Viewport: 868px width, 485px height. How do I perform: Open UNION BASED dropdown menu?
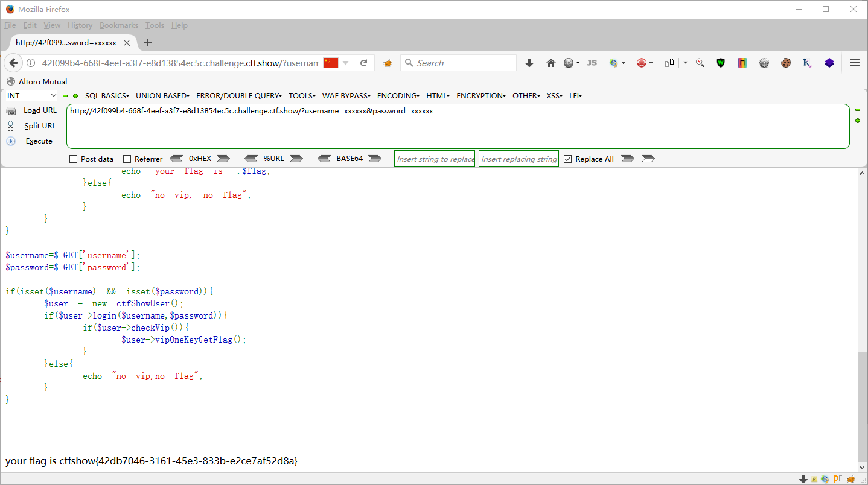163,96
